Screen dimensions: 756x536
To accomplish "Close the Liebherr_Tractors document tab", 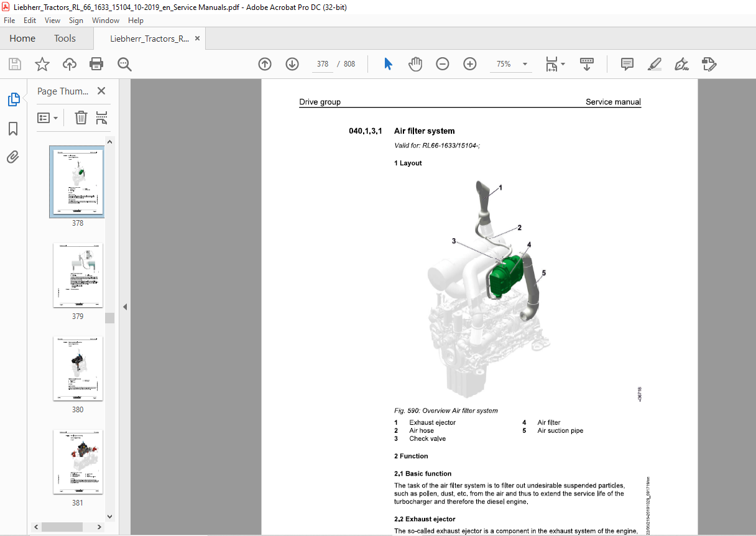I will [x=198, y=38].
